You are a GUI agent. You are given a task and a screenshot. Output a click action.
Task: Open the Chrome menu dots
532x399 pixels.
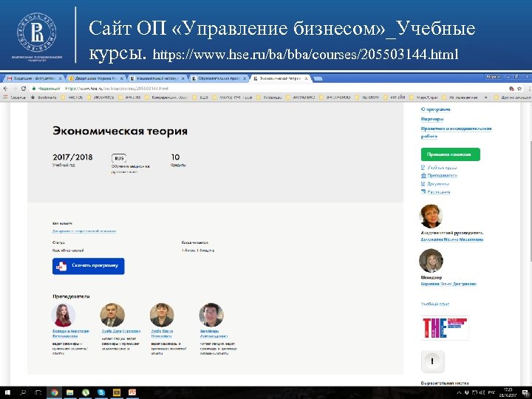coord(529,89)
